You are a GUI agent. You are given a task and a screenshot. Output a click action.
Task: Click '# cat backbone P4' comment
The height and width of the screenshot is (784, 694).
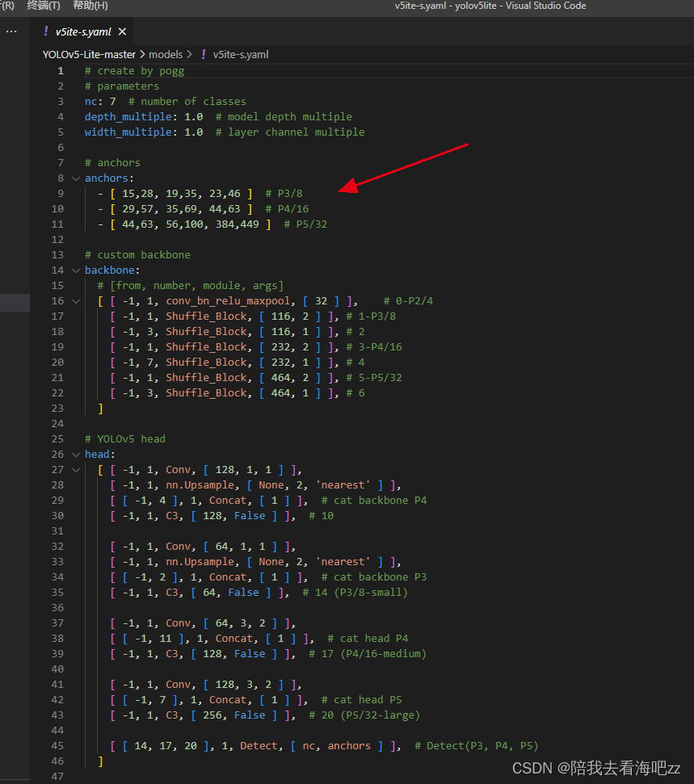click(374, 501)
